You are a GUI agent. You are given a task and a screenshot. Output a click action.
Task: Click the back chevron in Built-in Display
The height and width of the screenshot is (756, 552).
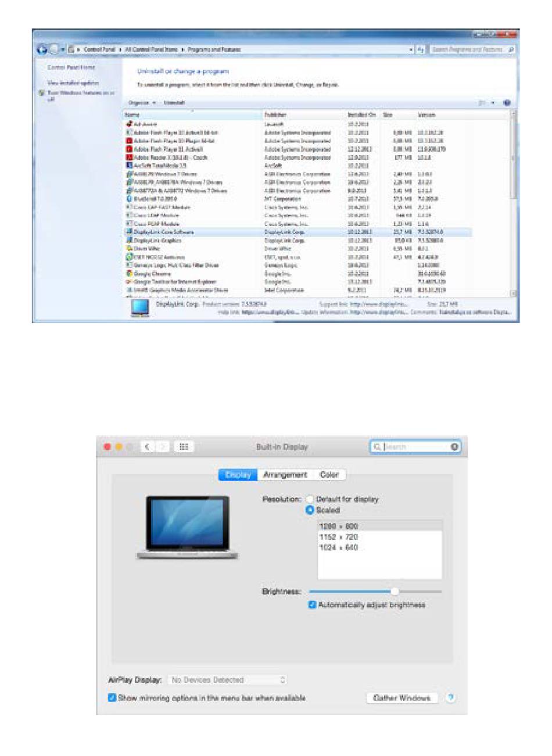(148, 446)
